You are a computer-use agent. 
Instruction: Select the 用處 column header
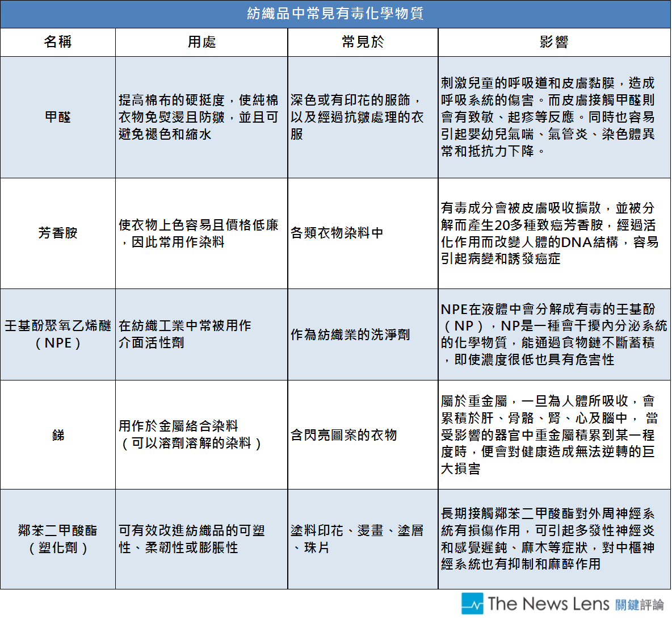(201, 42)
